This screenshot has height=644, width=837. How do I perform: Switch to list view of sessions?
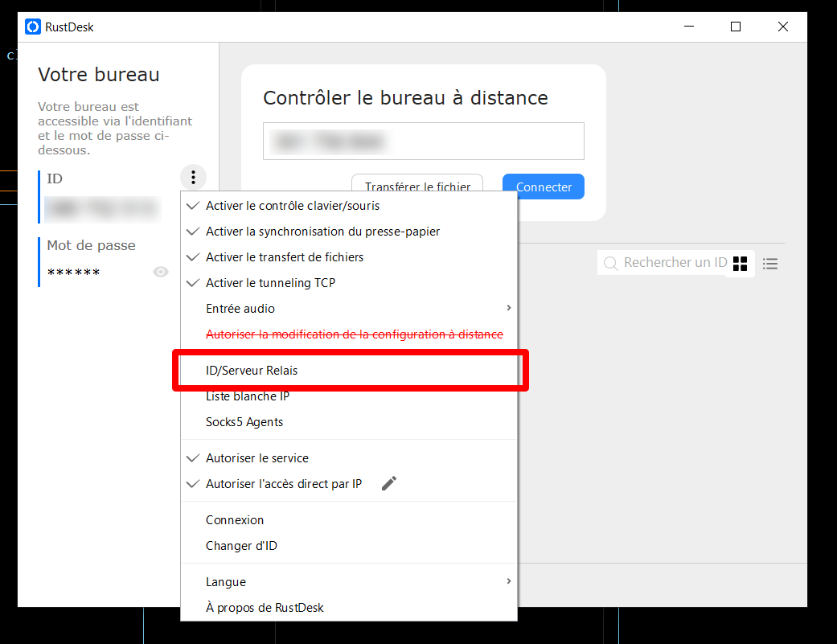[770, 264]
